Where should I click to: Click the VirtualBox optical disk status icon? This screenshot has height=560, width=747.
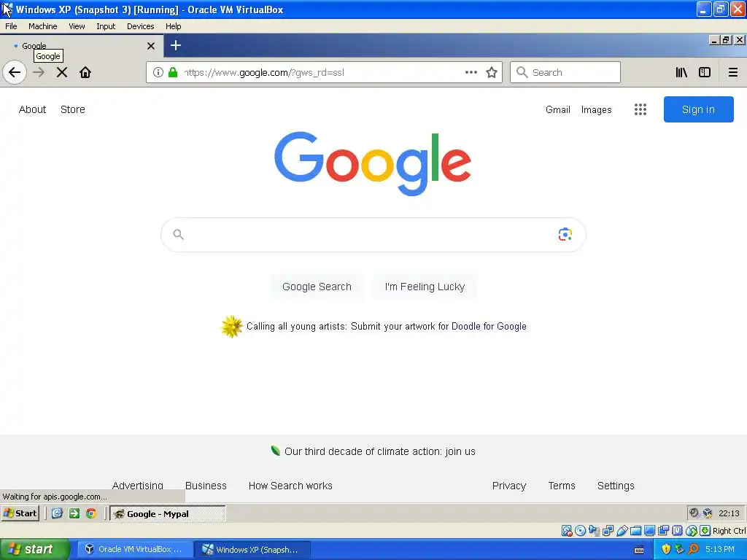(x=580, y=531)
